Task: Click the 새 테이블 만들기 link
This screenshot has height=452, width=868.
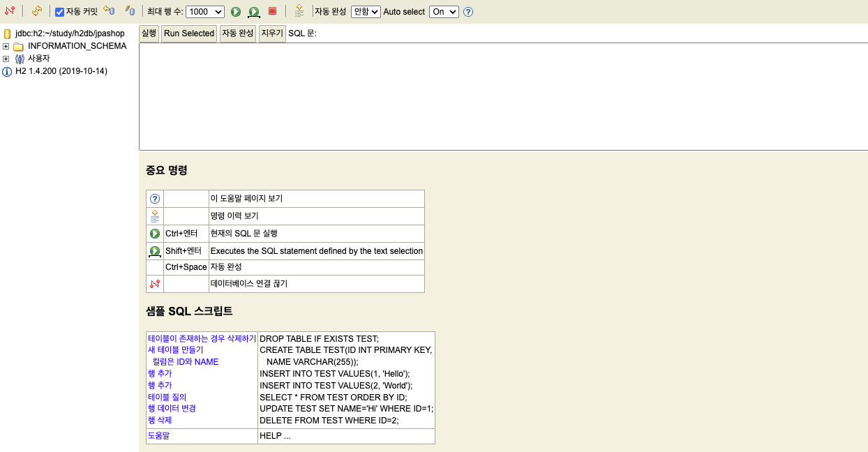Action: tap(175, 350)
